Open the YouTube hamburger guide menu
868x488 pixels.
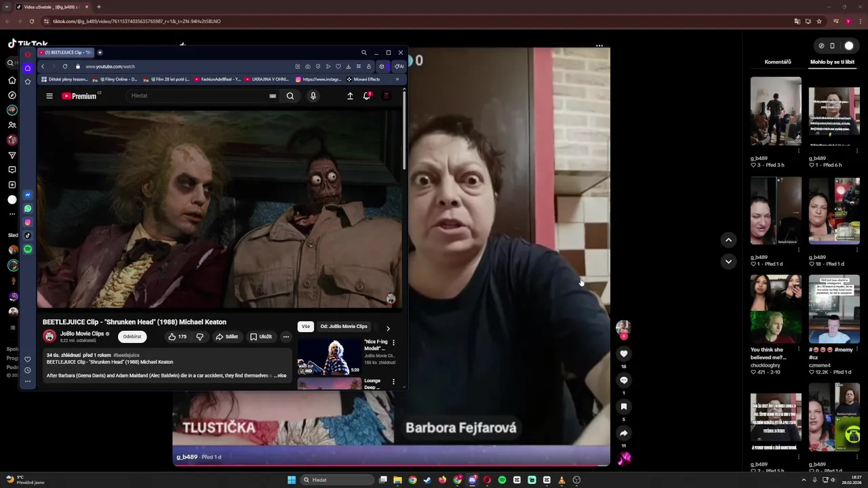(x=50, y=96)
